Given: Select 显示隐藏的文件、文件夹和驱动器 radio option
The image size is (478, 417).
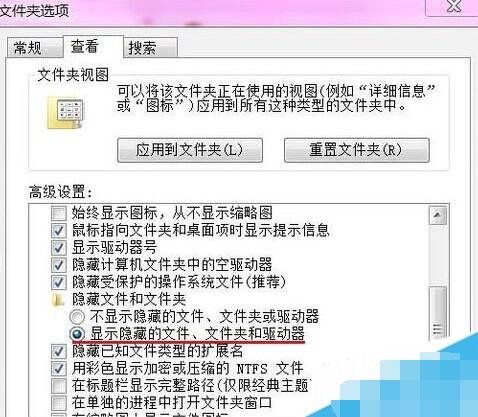Looking at the screenshot, I should (77, 334).
